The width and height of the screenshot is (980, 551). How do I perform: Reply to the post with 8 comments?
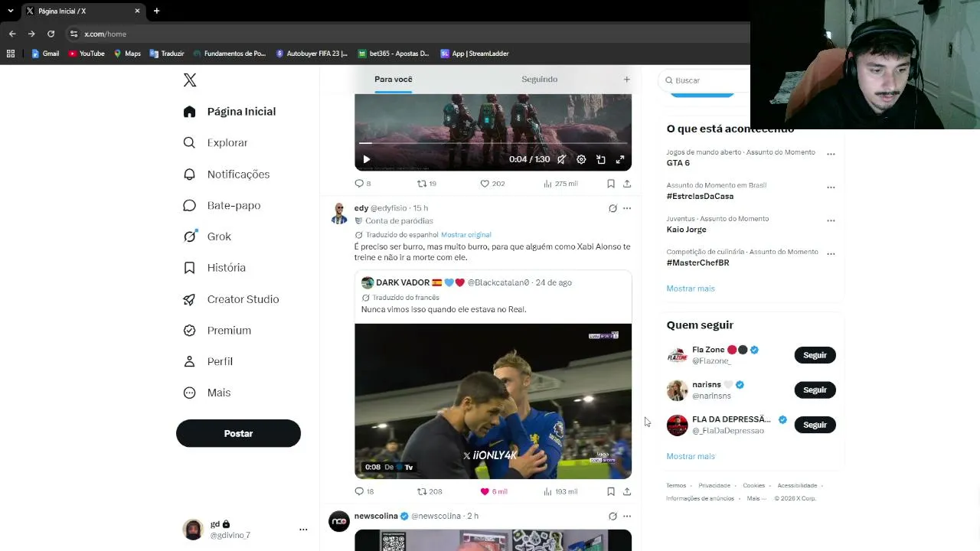click(362, 184)
